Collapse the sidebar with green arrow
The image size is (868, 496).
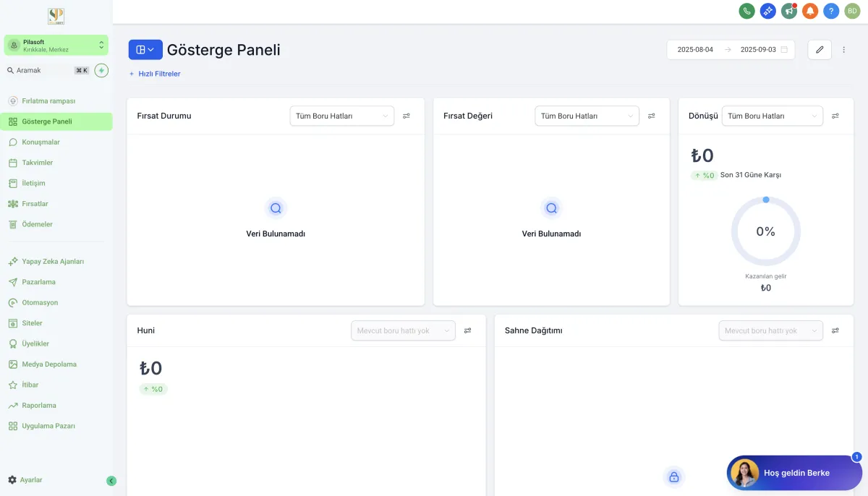[111, 481]
